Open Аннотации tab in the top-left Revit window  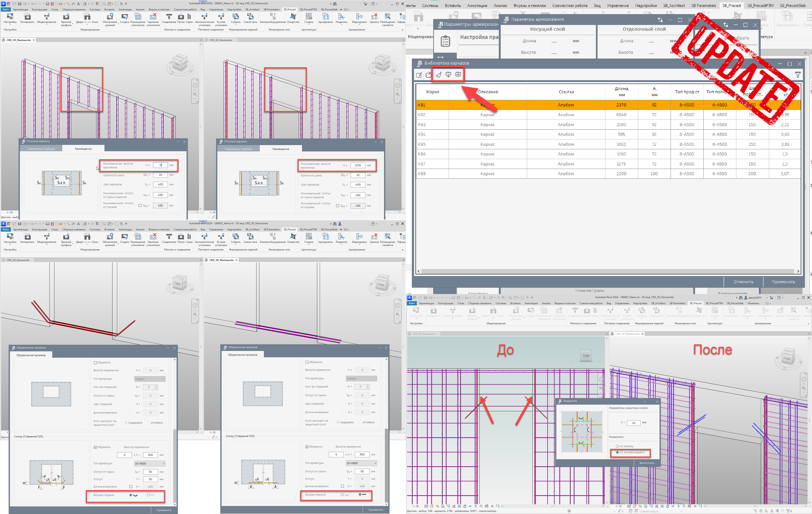[x=125, y=10]
